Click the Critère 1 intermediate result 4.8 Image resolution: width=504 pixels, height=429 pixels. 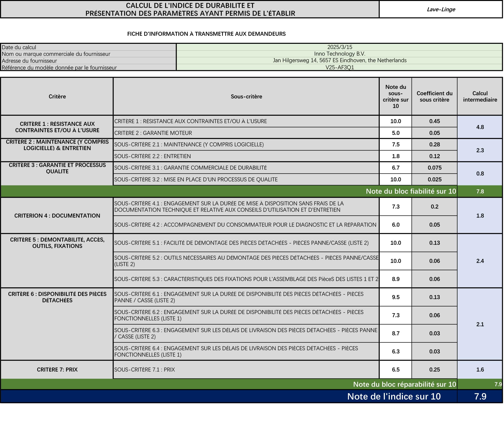[480, 127]
